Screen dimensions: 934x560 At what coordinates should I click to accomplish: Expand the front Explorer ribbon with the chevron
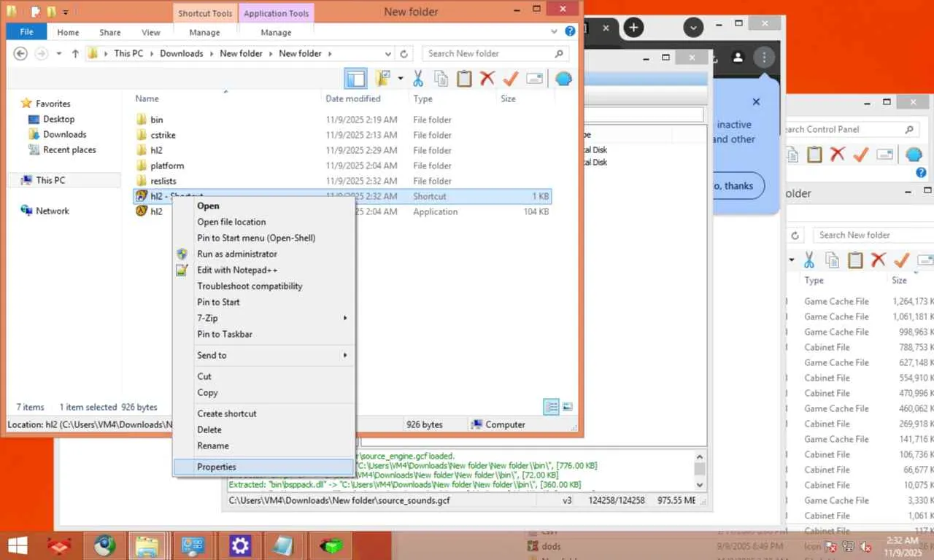click(x=555, y=32)
